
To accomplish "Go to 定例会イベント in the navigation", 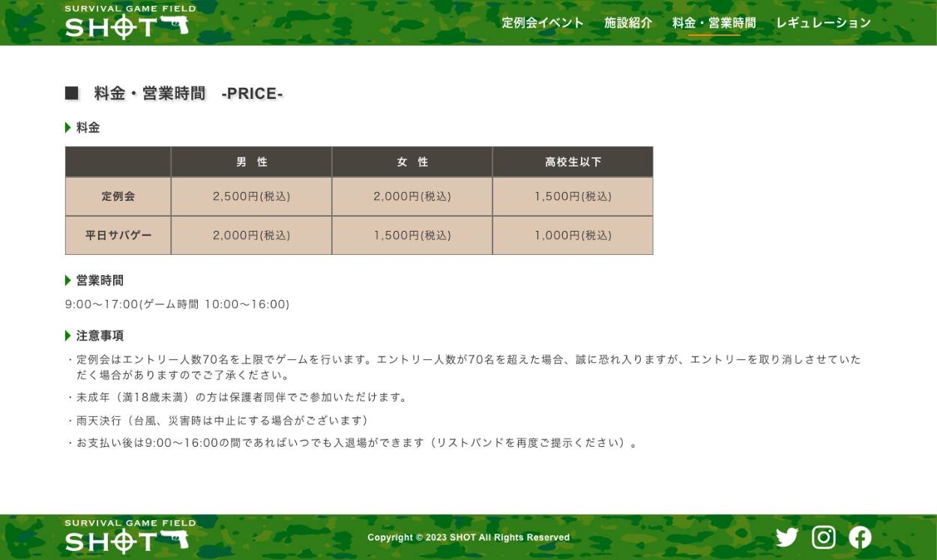I will click(x=543, y=22).
